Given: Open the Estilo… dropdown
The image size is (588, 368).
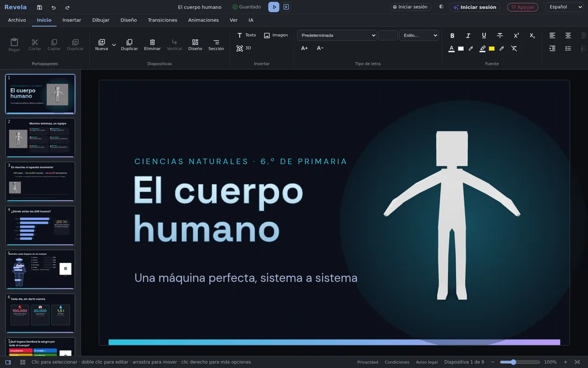Looking at the screenshot, I should 419,35.
